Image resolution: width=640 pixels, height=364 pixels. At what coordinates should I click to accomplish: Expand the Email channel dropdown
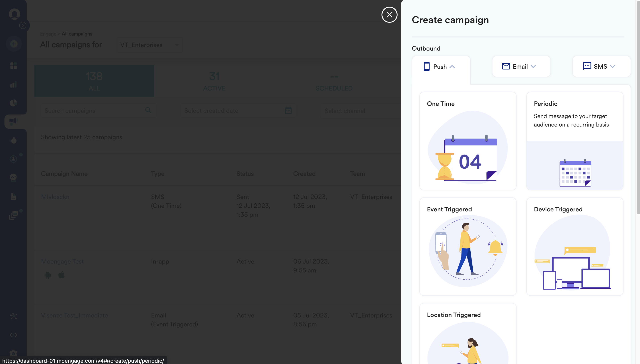521,67
